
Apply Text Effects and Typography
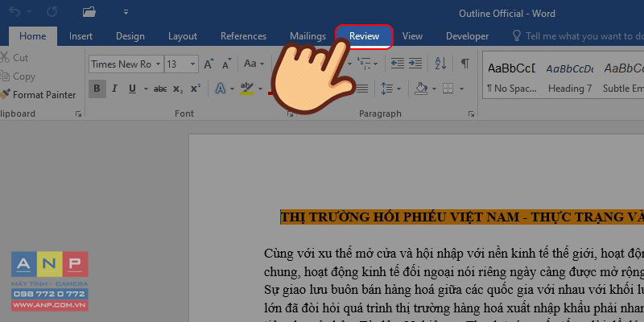tap(221, 89)
